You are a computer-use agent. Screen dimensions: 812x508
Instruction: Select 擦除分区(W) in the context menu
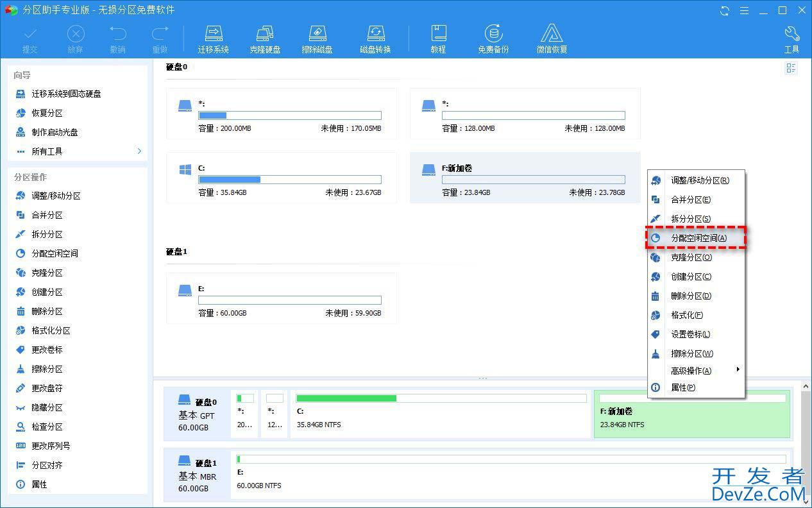pyautogui.click(x=696, y=353)
